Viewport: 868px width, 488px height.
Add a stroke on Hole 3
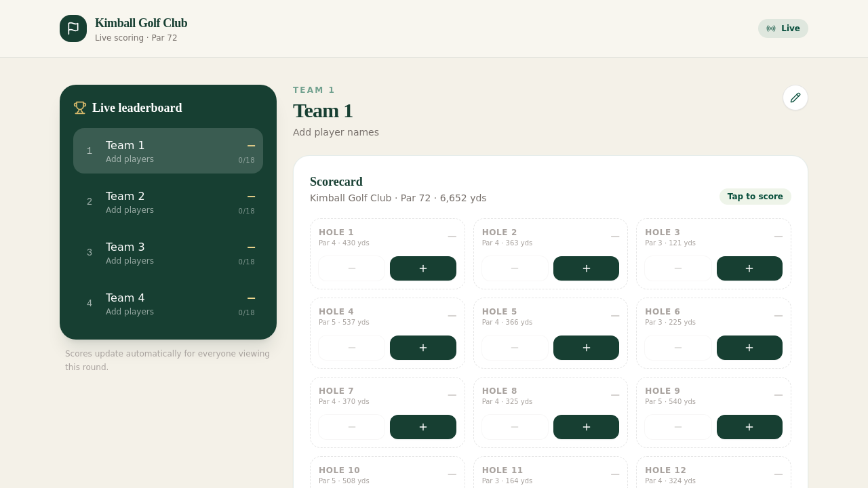tap(749, 268)
